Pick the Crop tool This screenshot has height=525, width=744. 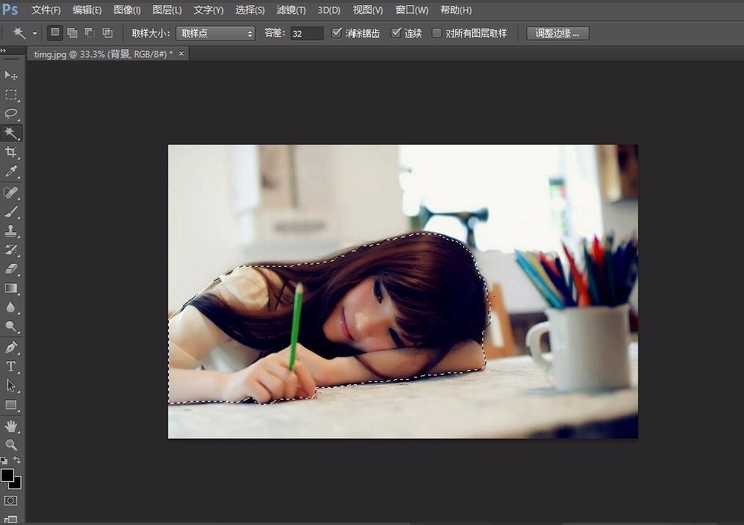[11, 152]
